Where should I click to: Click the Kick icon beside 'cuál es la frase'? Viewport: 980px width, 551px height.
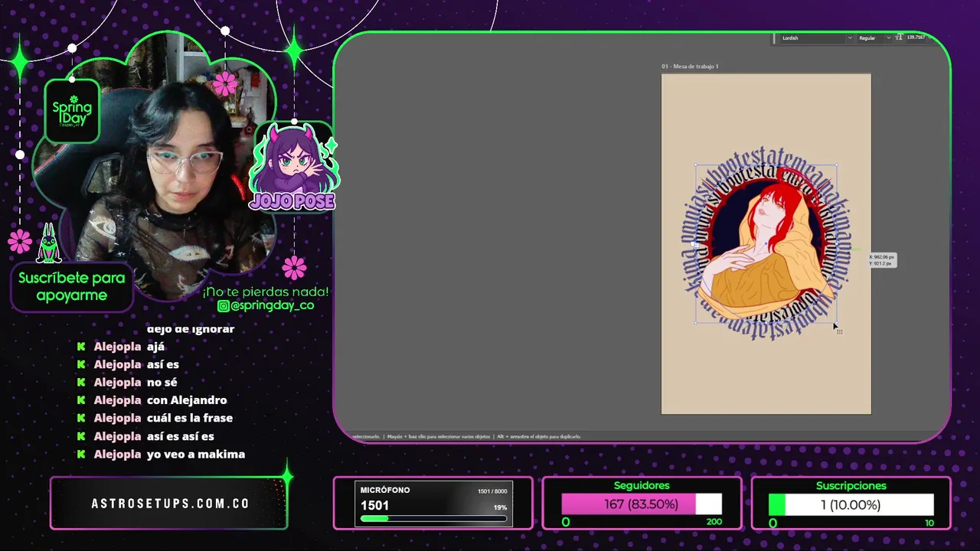(81, 419)
